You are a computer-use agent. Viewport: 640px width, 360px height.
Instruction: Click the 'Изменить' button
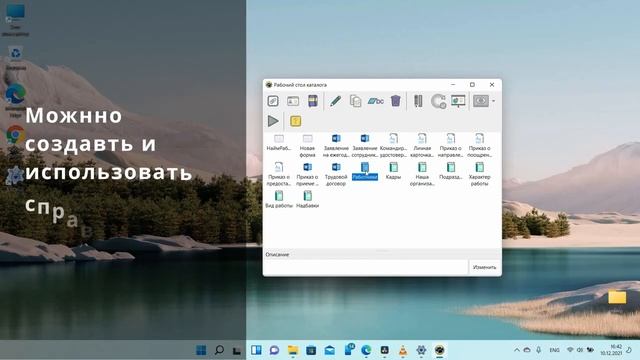pos(484,267)
